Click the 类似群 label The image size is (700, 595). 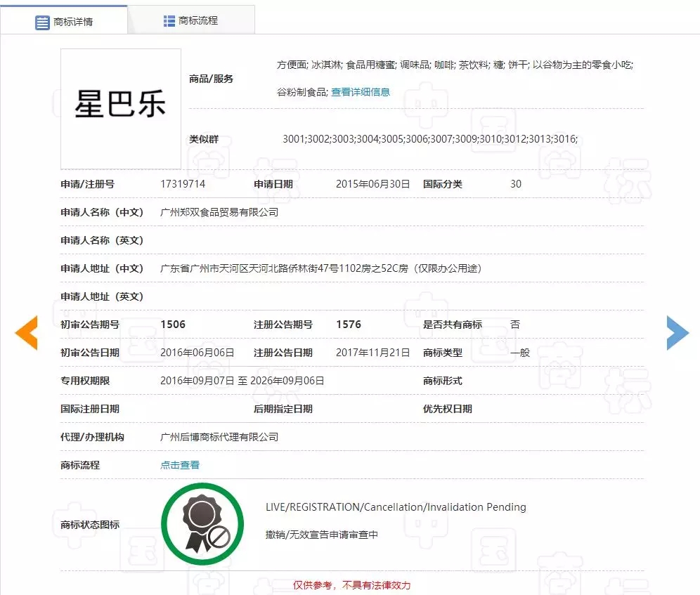204,139
